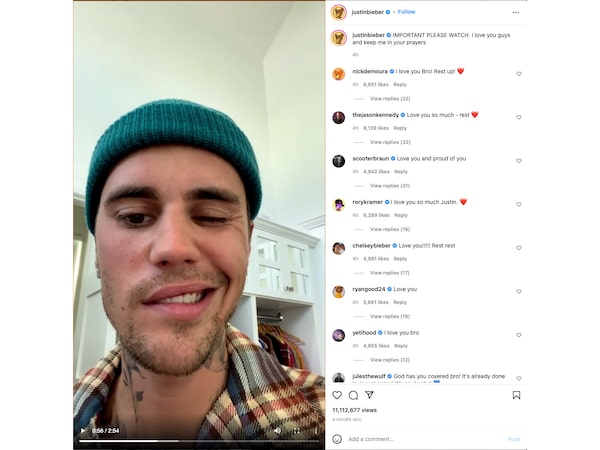The height and width of the screenshot is (450, 600).
Task: Enter fullscreen video mode
Action: 297,431
